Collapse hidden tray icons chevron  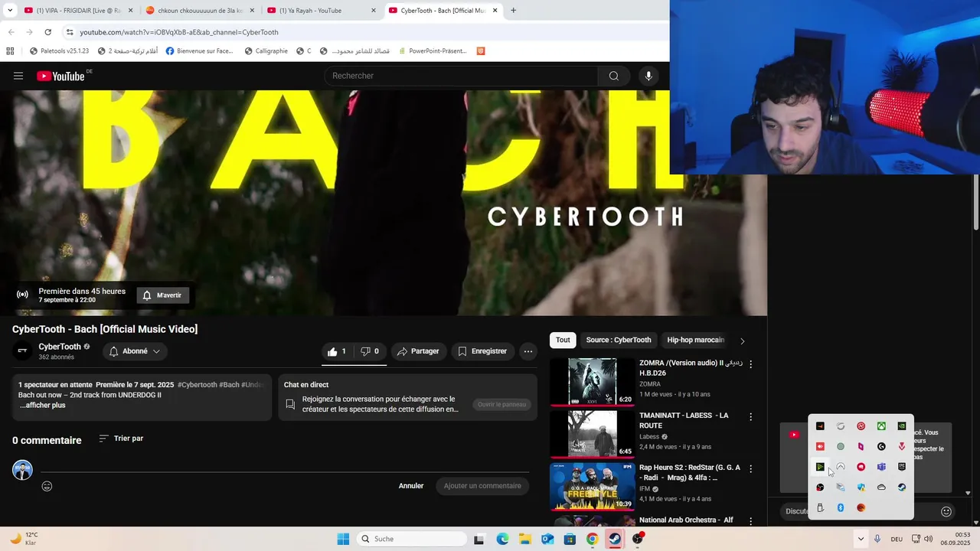861,539
